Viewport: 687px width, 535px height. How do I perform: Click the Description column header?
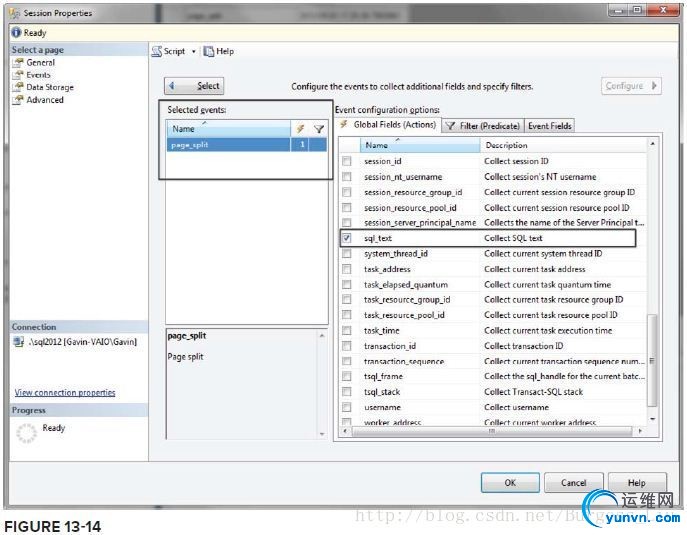(564, 145)
